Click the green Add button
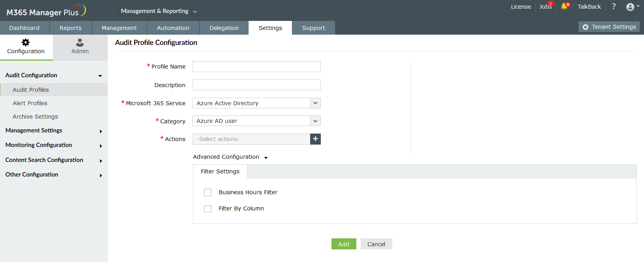Viewport: 644px width, 262px height. point(343,244)
